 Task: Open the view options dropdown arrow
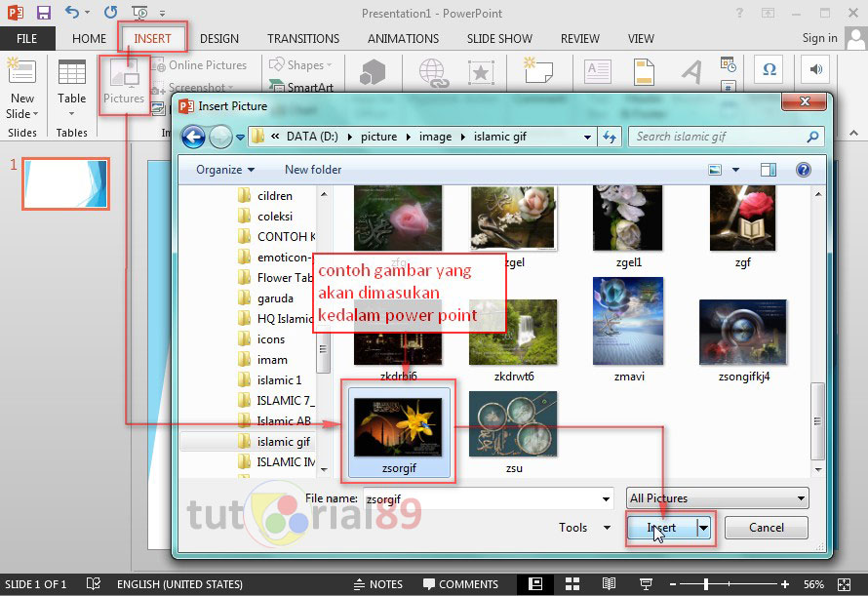coord(735,170)
